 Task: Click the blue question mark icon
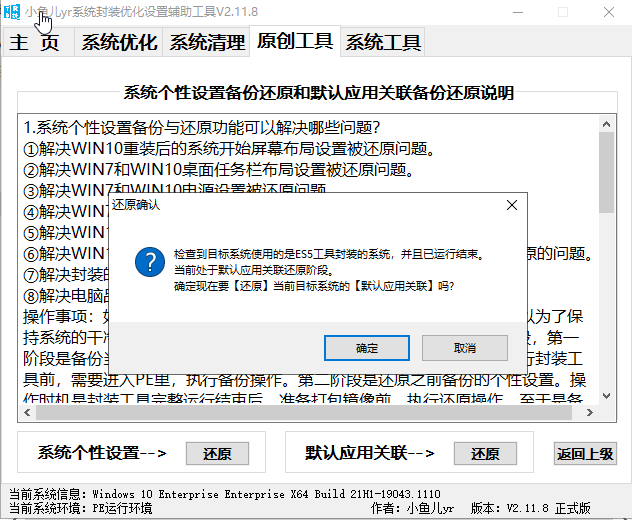[149, 263]
